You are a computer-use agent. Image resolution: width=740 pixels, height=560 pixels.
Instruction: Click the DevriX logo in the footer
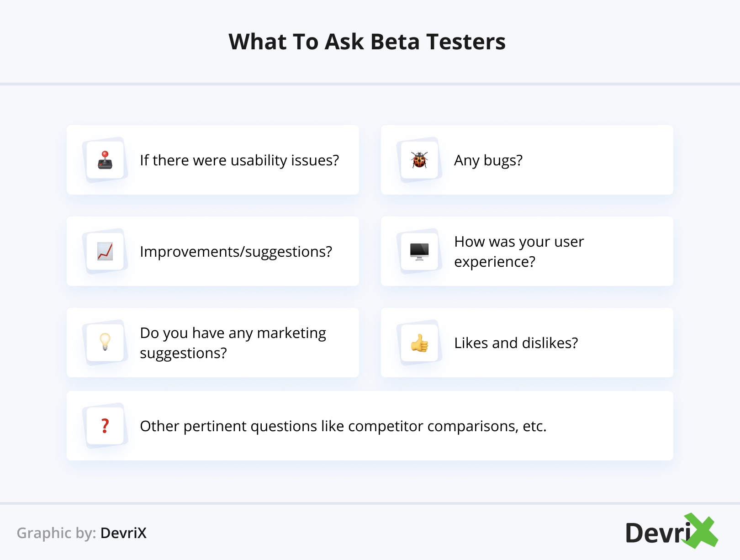coord(671,532)
